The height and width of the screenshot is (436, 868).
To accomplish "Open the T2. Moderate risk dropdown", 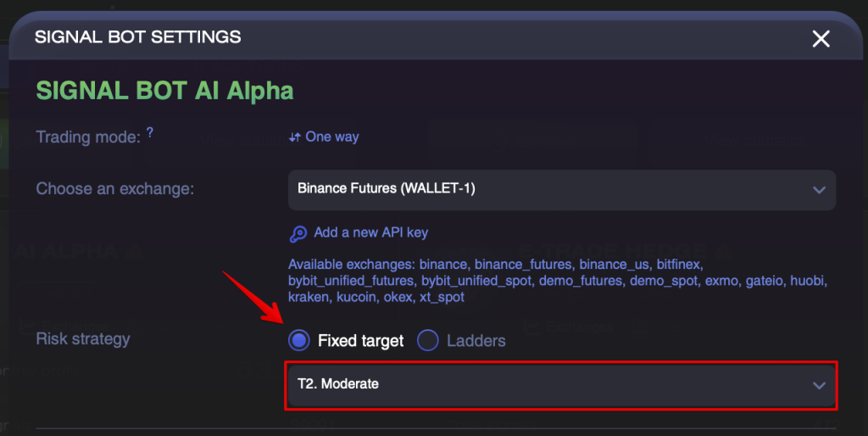I will tap(561, 385).
